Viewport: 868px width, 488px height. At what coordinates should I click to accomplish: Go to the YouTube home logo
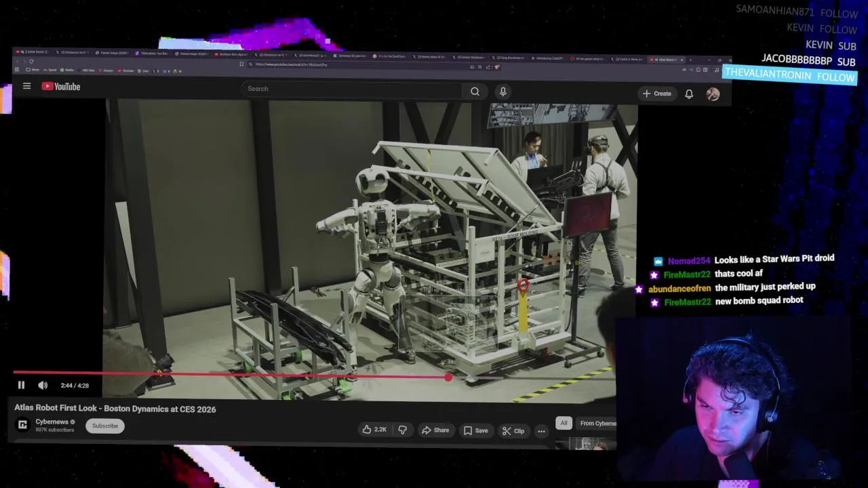(61, 86)
